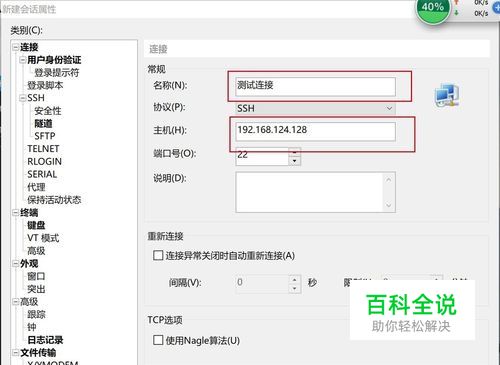Screen dimensions: 500x365
Task: Select 登录脚本 tree item
Action: (45, 85)
